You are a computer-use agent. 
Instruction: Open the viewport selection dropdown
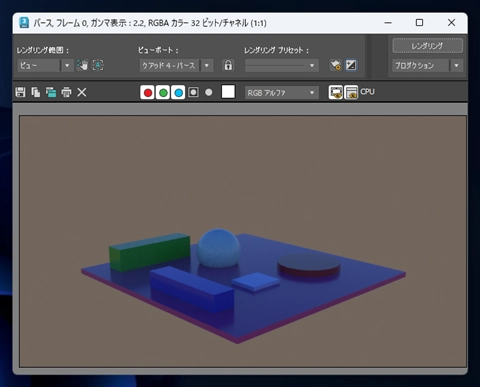(x=207, y=65)
